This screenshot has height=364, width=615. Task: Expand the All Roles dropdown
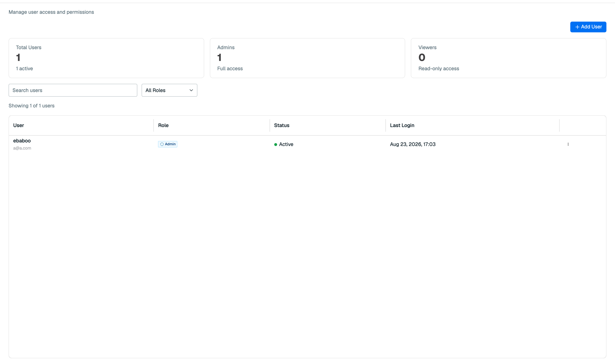pos(169,90)
